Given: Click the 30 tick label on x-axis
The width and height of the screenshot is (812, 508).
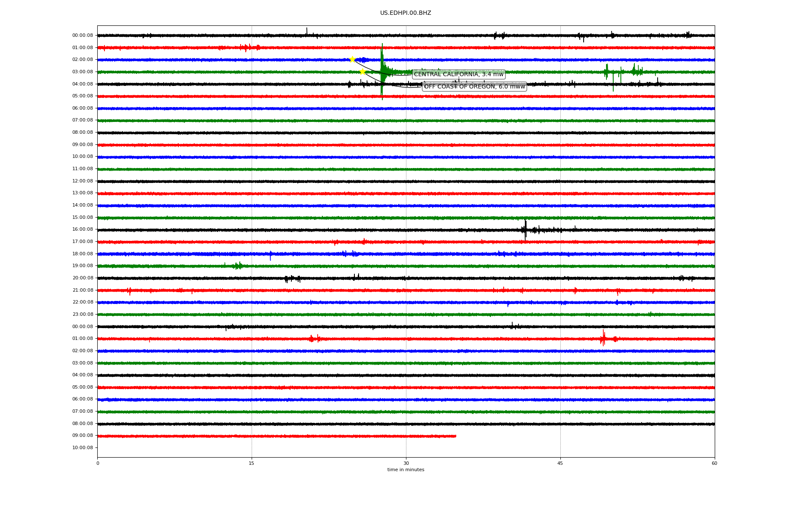Looking at the screenshot, I should [406, 463].
